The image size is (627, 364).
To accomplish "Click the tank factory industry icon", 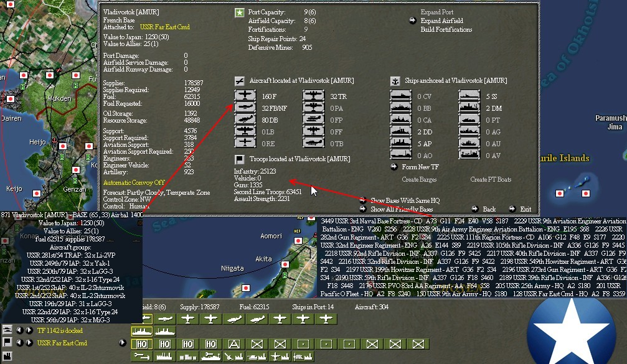I will coord(257,356).
